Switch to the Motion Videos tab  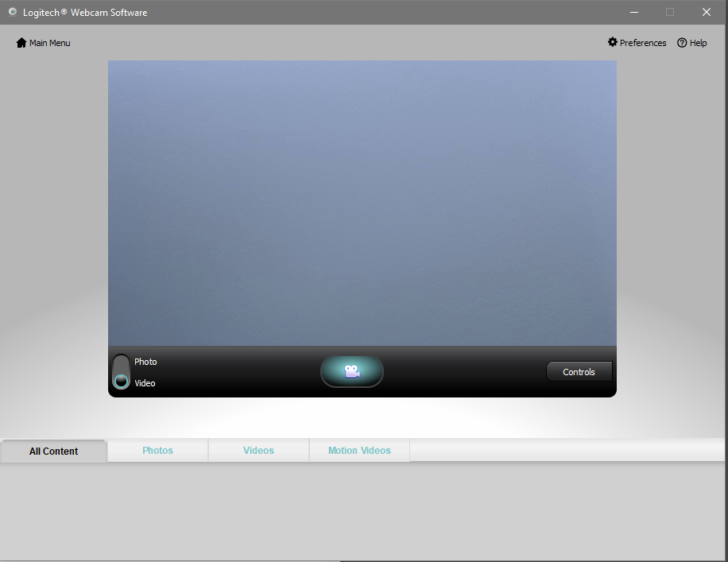coord(359,451)
